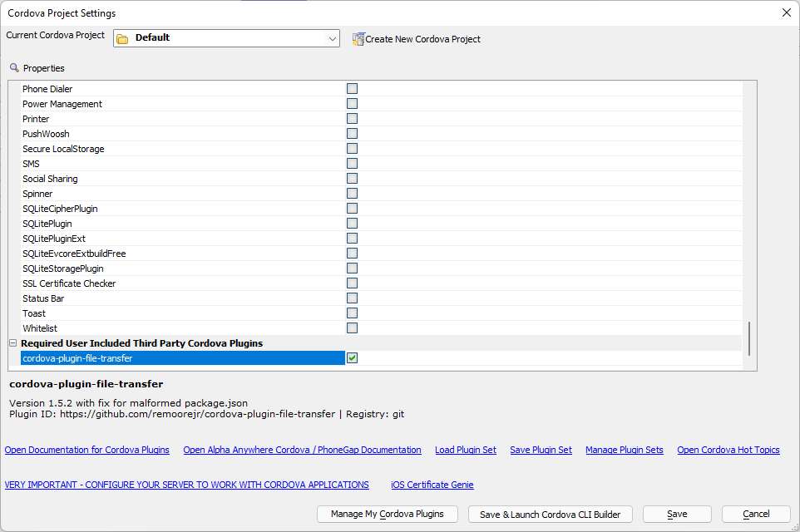Image resolution: width=800 pixels, height=532 pixels.
Task: Click the Manage Plugin Sets link
Action: (x=625, y=450)
